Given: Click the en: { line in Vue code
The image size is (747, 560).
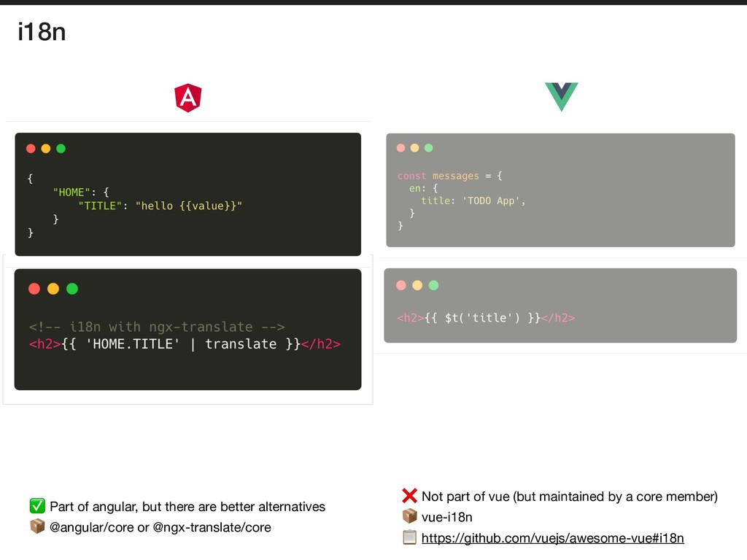Looking at the screenshot, I should point(423,188).
